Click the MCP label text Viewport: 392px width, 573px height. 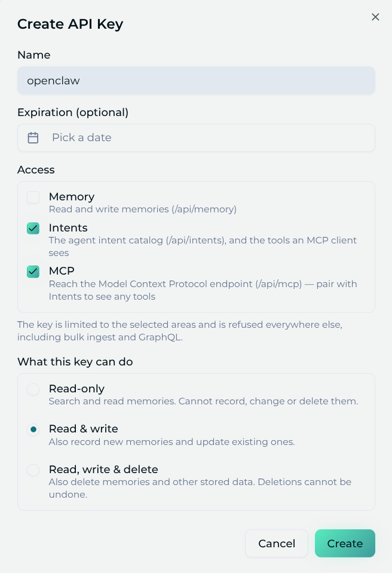coord(62,271)
